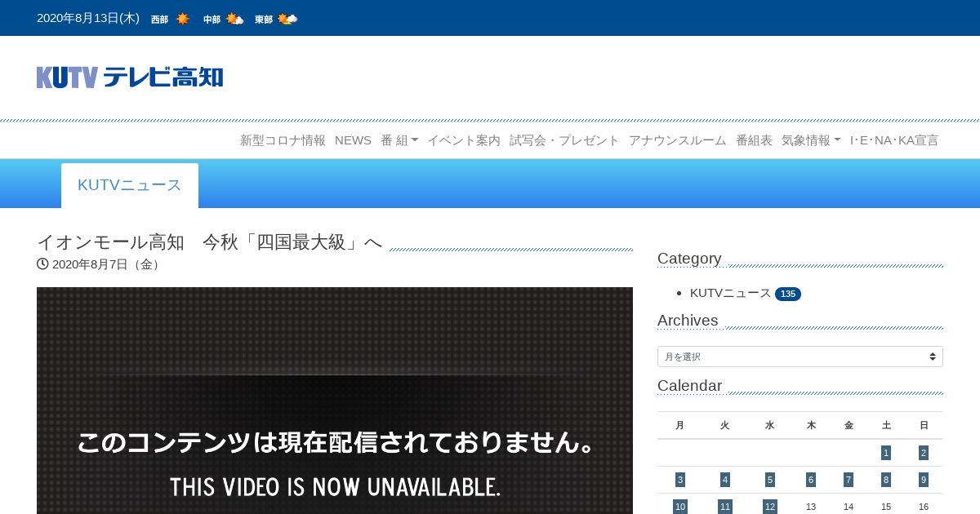Select calendar day 12
Screen dimensions: 980x514
769,507
